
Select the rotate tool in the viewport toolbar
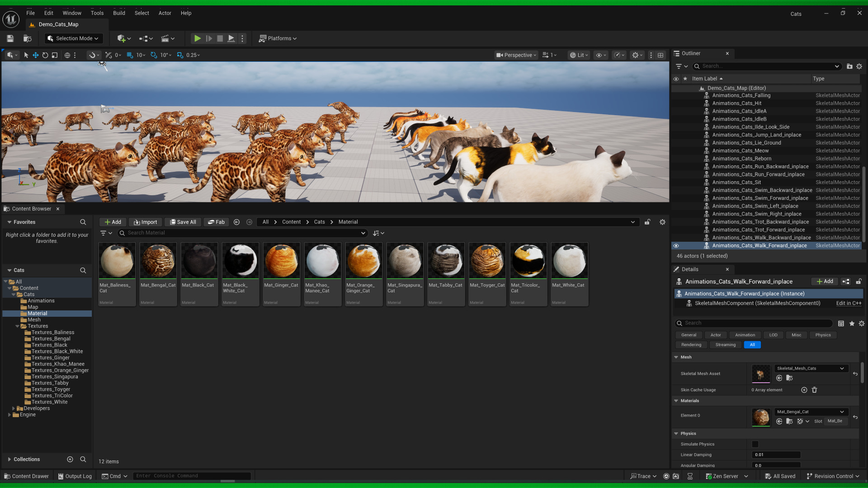(45, 55)
